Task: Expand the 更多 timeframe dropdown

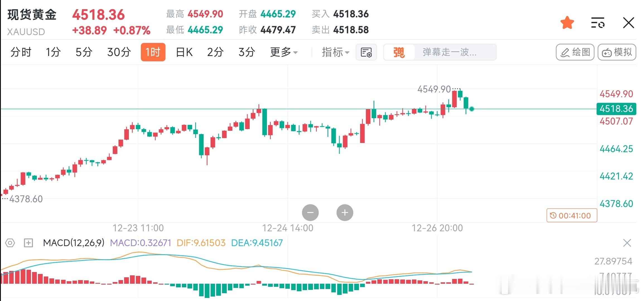Action: pos(284,52)
